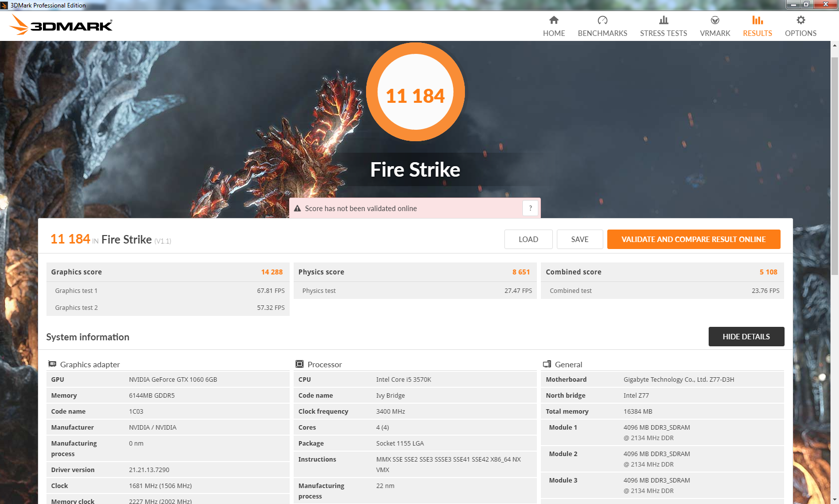The width and height of the screenshot is (839, 504).
Task: Click the GPU manufacturing process value 0 nm
Action: click(136, 443)
